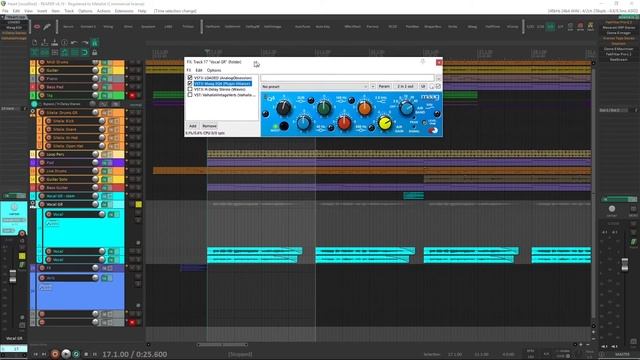Click the Param button
The image size is (640, 360).
(x=384, y=87)
